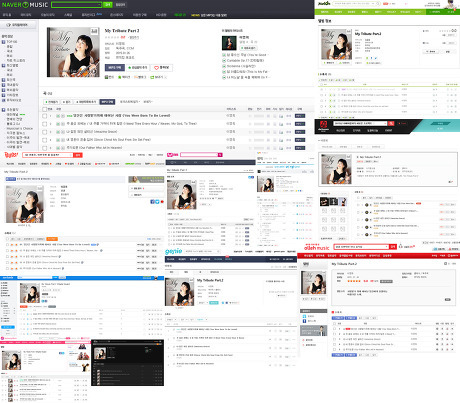Screen dimensions: 460x403
Task: Click the Naver Music logo
Action: click(25, 5)
